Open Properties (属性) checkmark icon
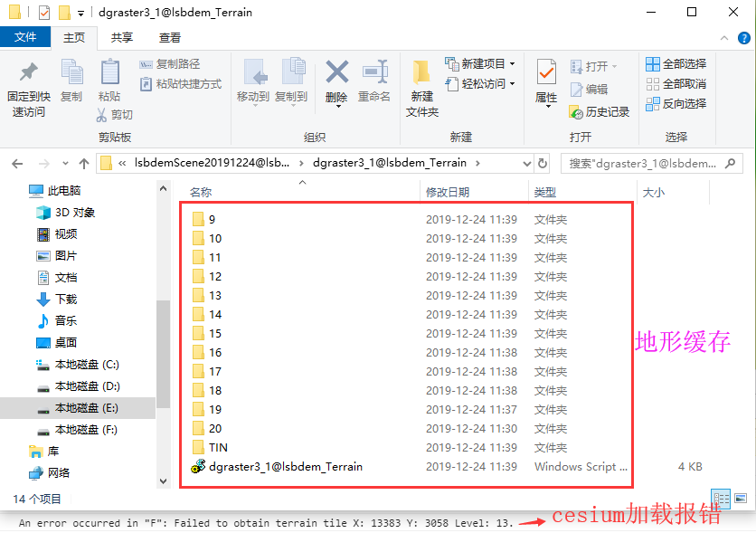The image size is (756, 533). [546, 71]
